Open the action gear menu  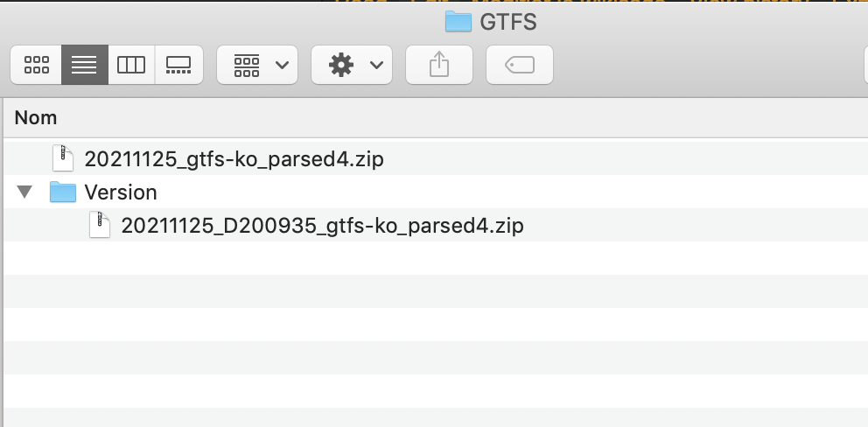tap(351, 65)
